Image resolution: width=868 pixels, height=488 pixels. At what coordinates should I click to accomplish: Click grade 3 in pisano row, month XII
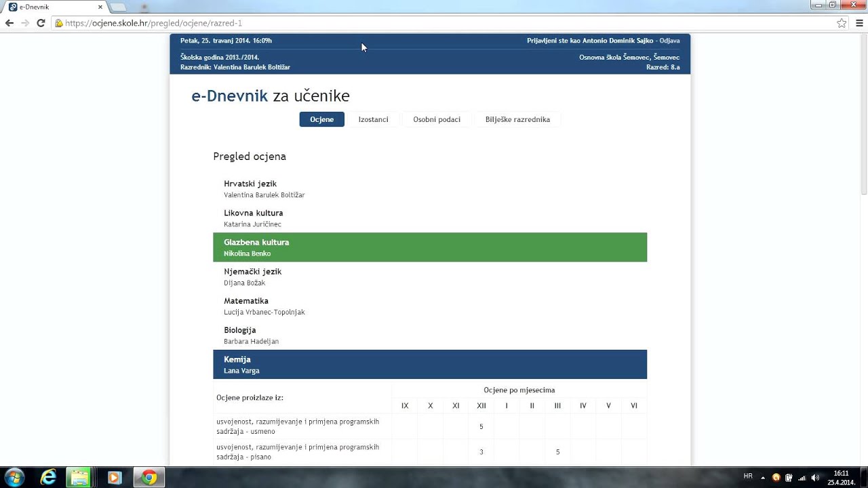coord(481,452)
